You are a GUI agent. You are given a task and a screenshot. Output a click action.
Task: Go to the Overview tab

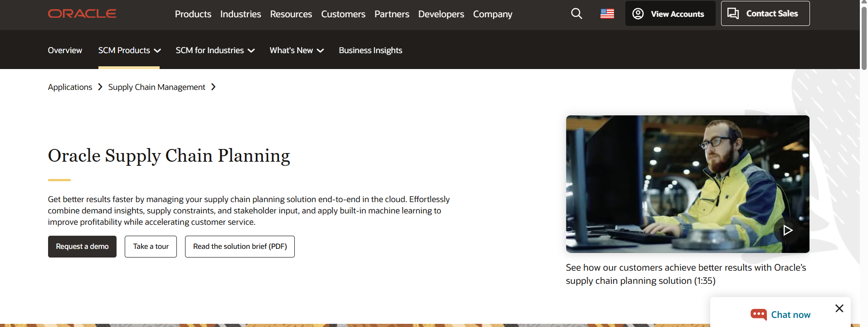65,50
